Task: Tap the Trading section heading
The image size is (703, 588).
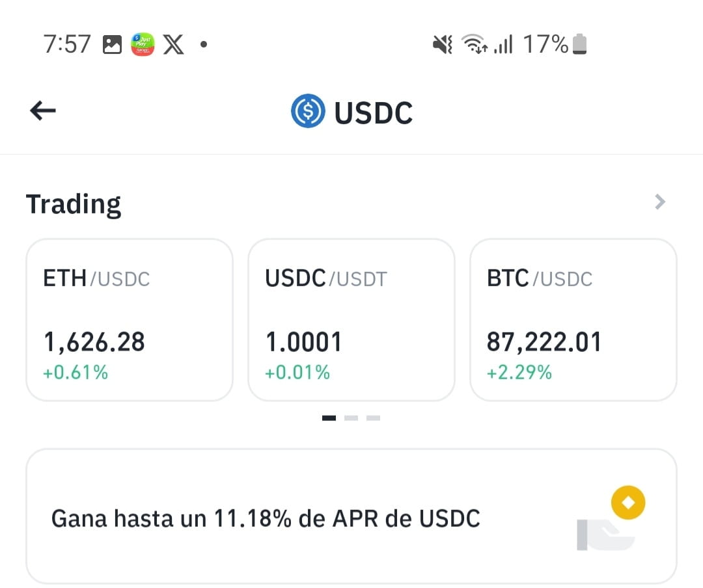Action: 74,204
